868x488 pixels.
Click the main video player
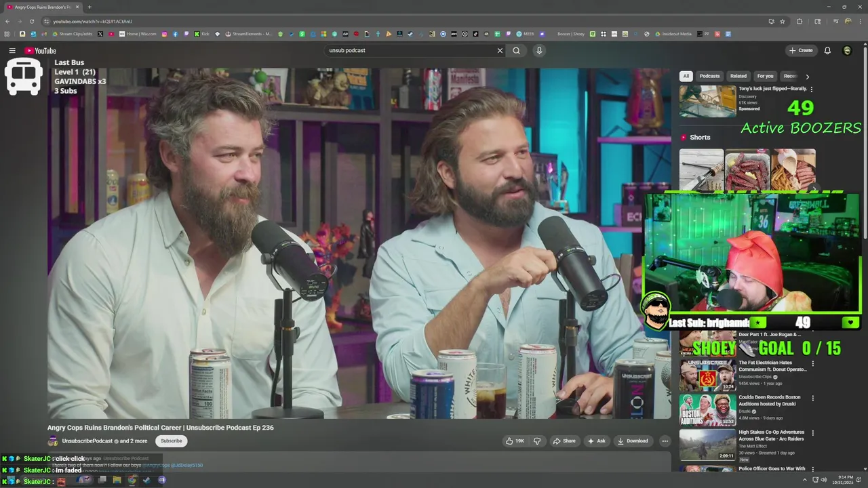(x=359, y=243)
